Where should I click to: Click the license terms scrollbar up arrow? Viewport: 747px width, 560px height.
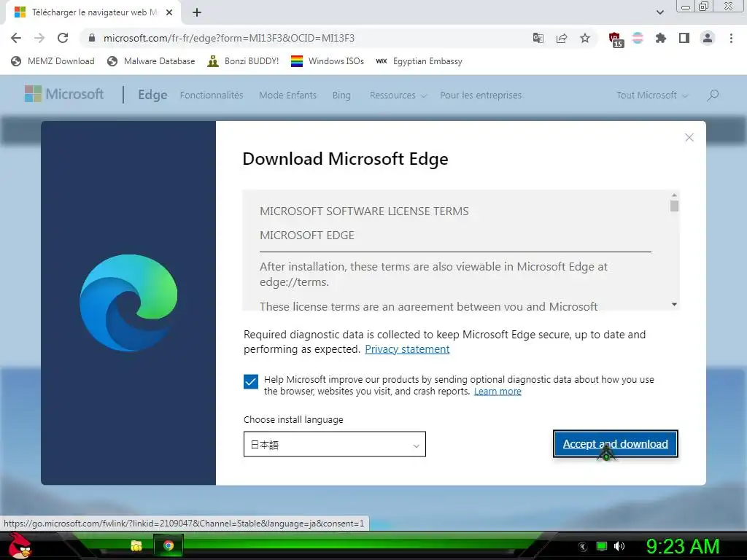(674, 195)
